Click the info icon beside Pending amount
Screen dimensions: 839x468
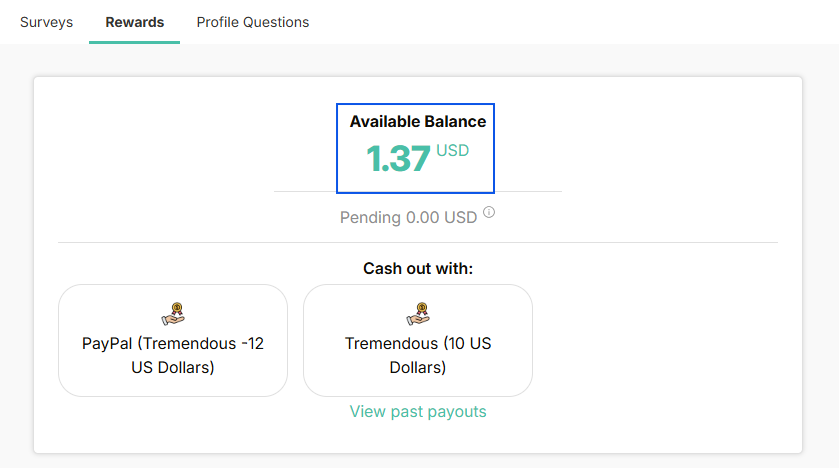[489, 213]
